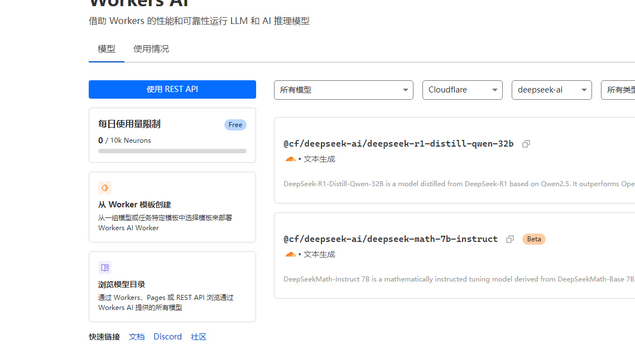This screenshot has width=635, height=364.
Task: Open the 从 Worker 模板创建 card
Action: click(172, 207)
